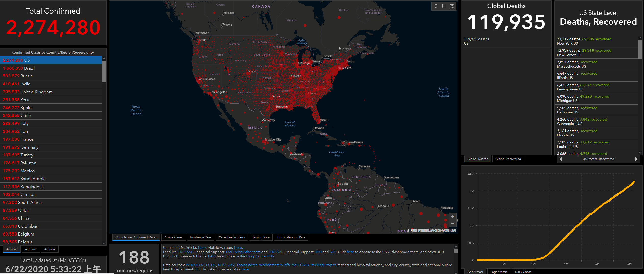Viewport: 644px width, 274px height.
Task: Open the Admin1 tab
Action: [31, 249]
